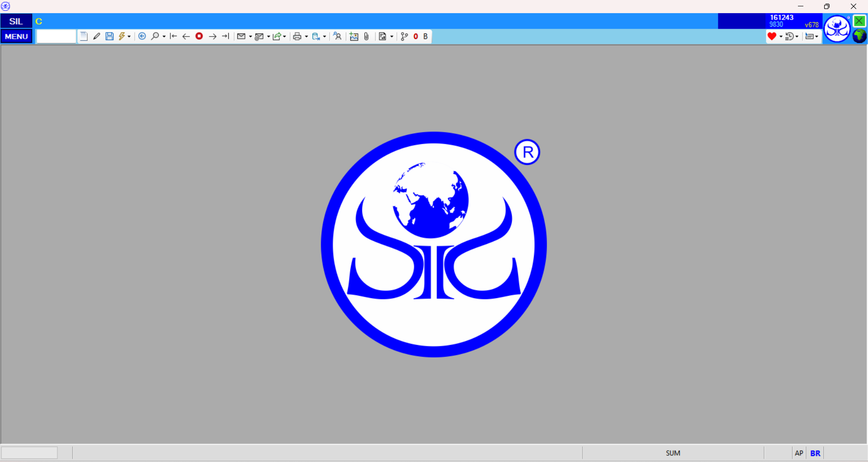Click the red stop icon
This screenshot has height=462, width=868.
pyautogui.click(x=199, y=36)
